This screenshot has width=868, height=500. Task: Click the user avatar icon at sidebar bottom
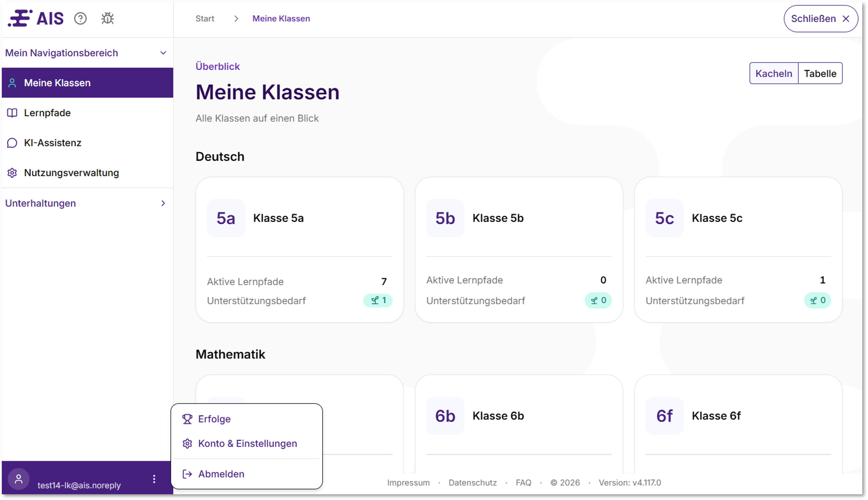click(x=18, y=479)
